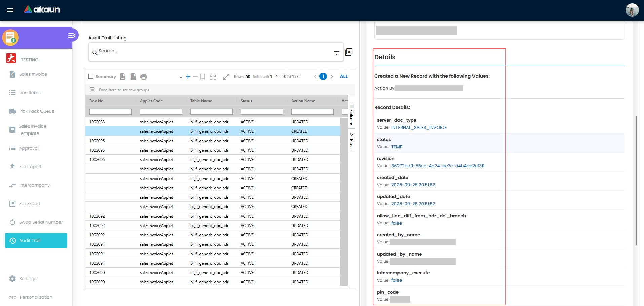Click the INTERNAL_SALES_INVOICE value
The height and width of the screenshot is (306, 644).
click(419, 128)
